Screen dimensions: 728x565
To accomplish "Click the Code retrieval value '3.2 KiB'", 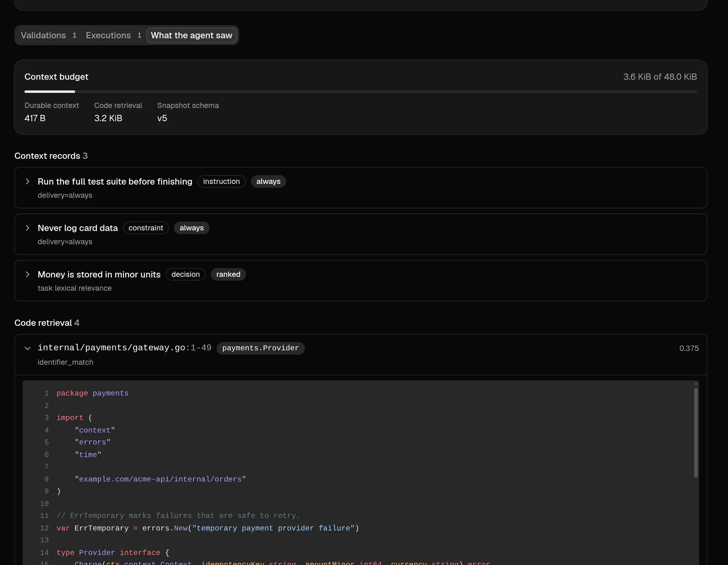I will click(x=108, y=118).
